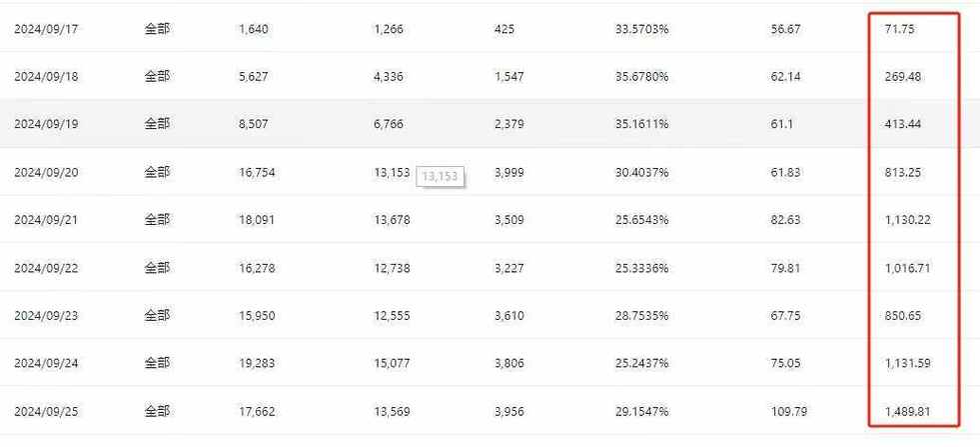Click the 13,153 tooltip box
Viewport: 980px width, 447px height.
point(440,177)
